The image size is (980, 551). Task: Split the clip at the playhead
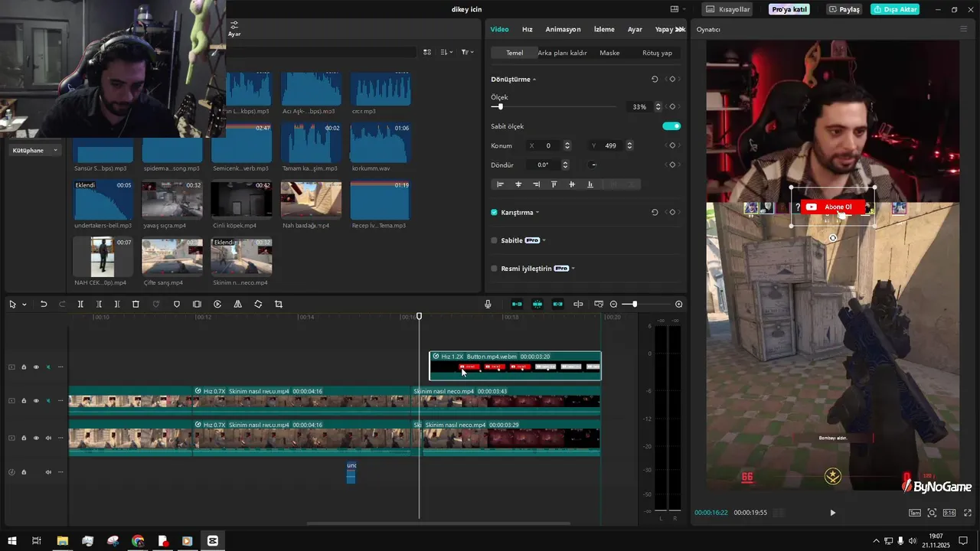coord(80,304)
